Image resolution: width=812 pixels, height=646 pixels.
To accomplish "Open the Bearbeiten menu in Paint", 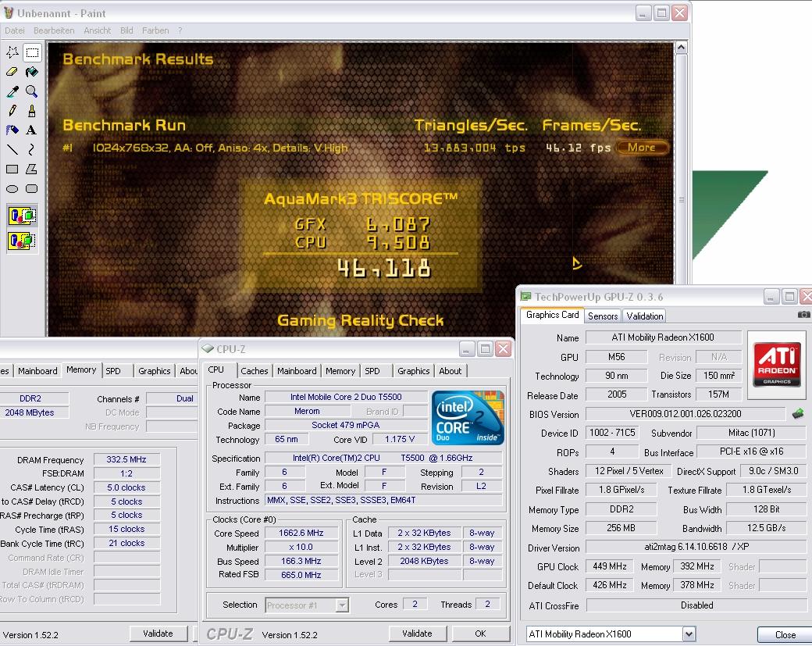I will pos(54,30).
